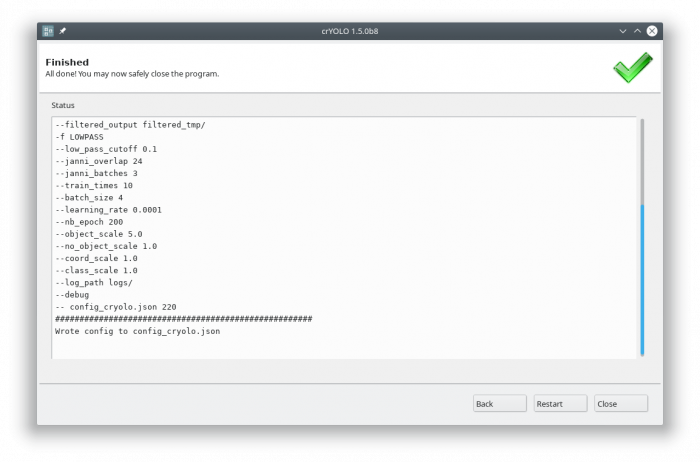
Task: Click the green checkmark finished icon
Action: click(x=633, y=67)
